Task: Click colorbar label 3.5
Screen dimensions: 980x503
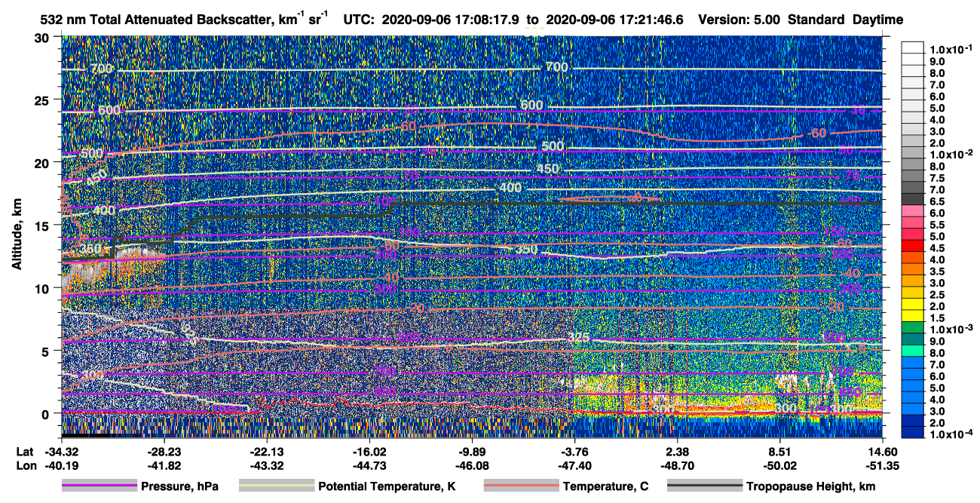Action: point(936,271)
